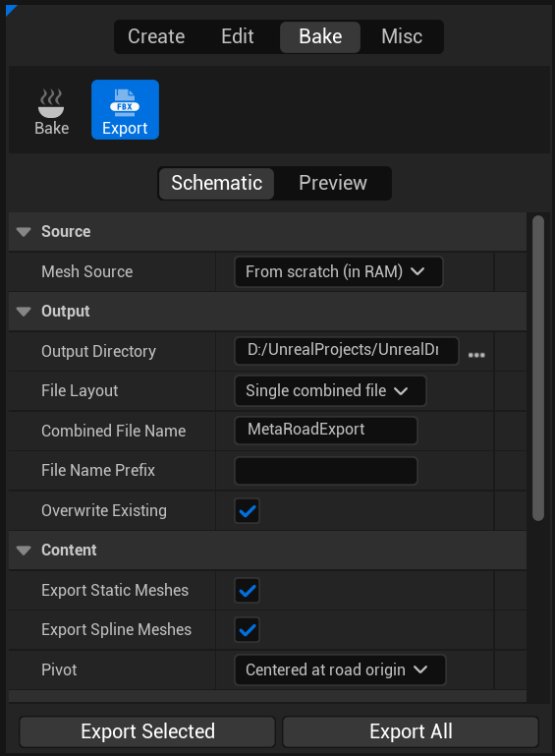
Task: Toggle the Overwrite Existing checkbox
Action: pos(248,511)
